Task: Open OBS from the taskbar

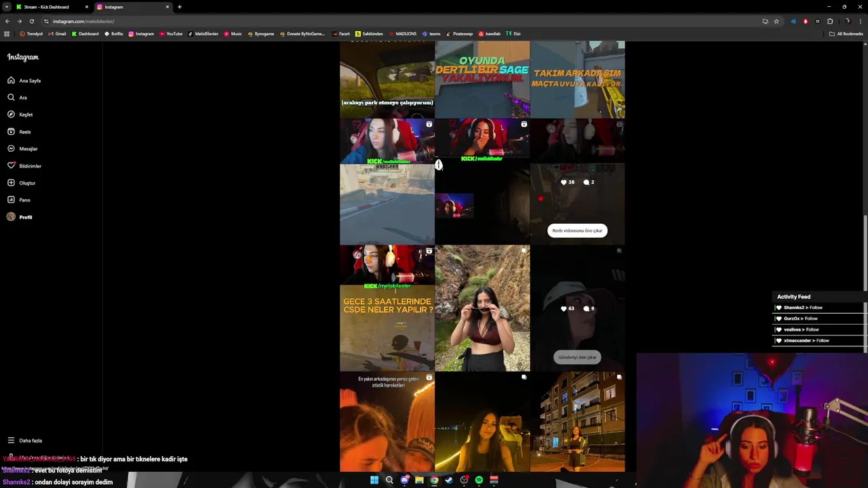Action: (x=464, y=480)
